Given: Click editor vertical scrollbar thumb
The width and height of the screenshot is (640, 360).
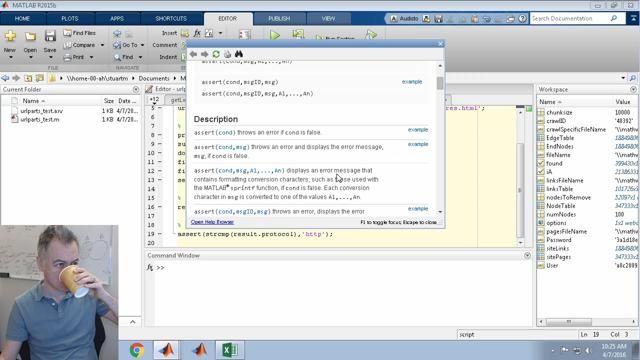Looking at the screenshot, I should (x=520, y=190).
